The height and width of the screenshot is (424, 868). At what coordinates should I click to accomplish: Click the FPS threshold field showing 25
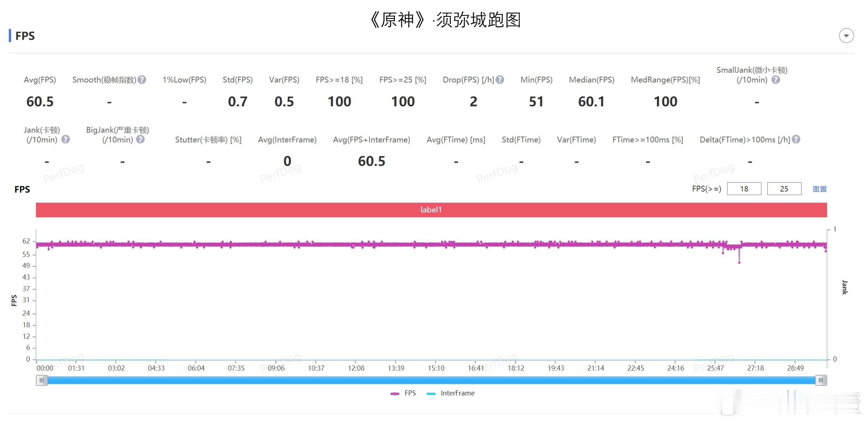pyautogui.click(x=784, y=189)
